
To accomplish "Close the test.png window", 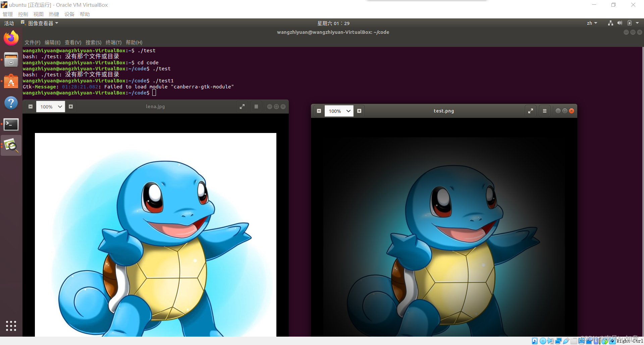I will [572, 111].
